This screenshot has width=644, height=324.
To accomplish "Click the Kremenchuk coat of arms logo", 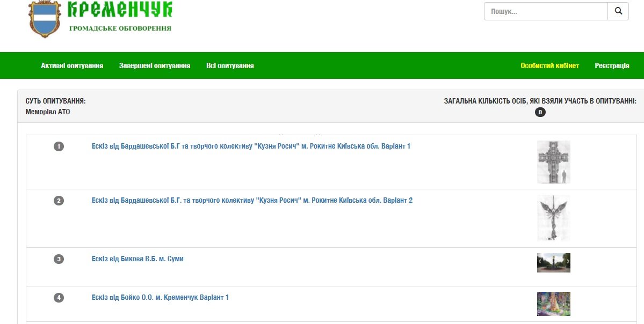I will [x=45, y=19].
